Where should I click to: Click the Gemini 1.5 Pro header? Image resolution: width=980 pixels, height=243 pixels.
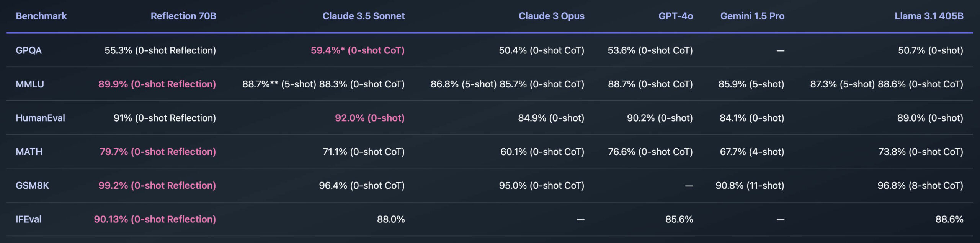point(752,16)
